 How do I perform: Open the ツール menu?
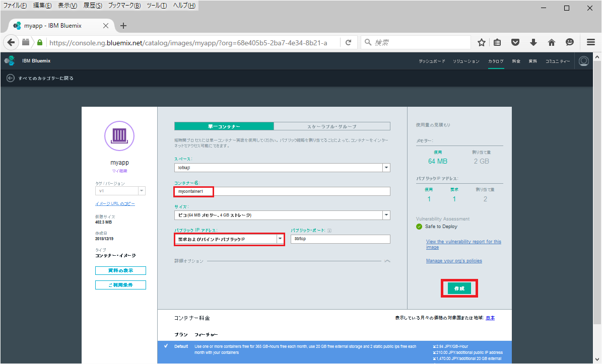157,6
